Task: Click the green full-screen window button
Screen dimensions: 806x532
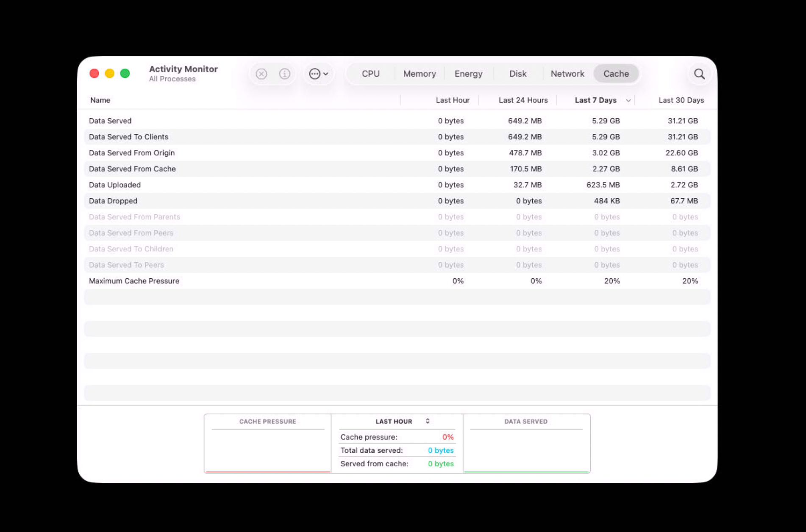Action: pyautogui.click(x=125, y=73)
